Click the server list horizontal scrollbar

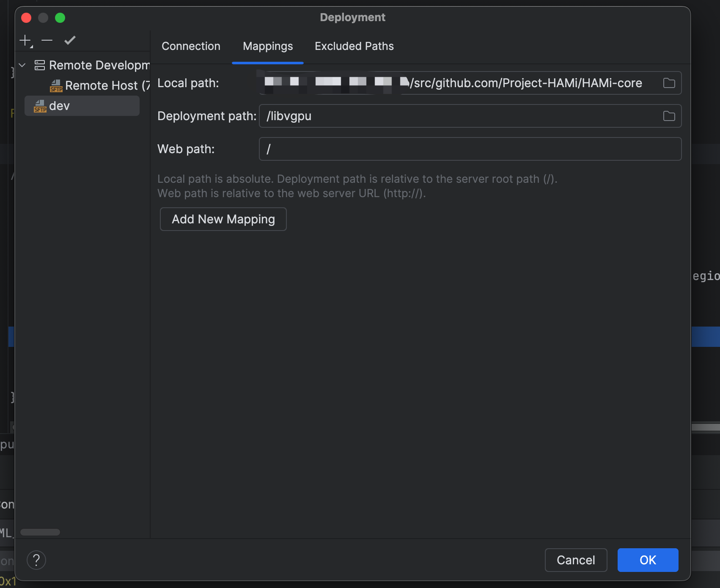pos(40,532)
